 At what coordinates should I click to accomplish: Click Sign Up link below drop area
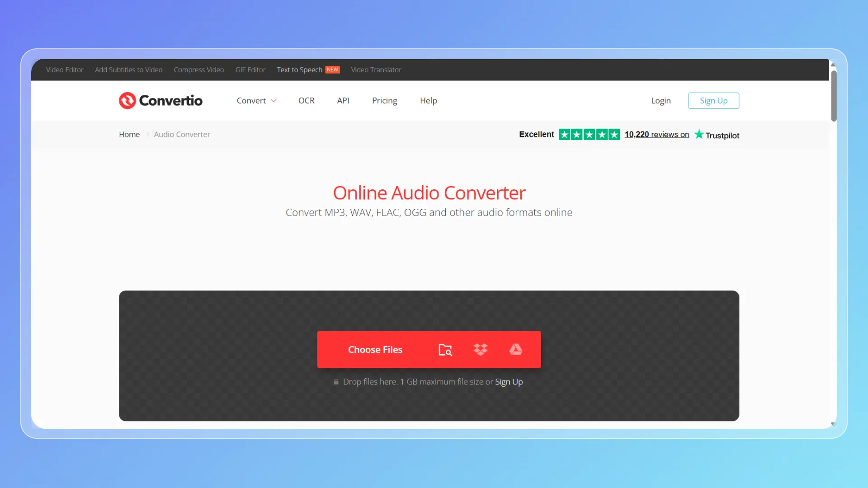click(509, 382)
